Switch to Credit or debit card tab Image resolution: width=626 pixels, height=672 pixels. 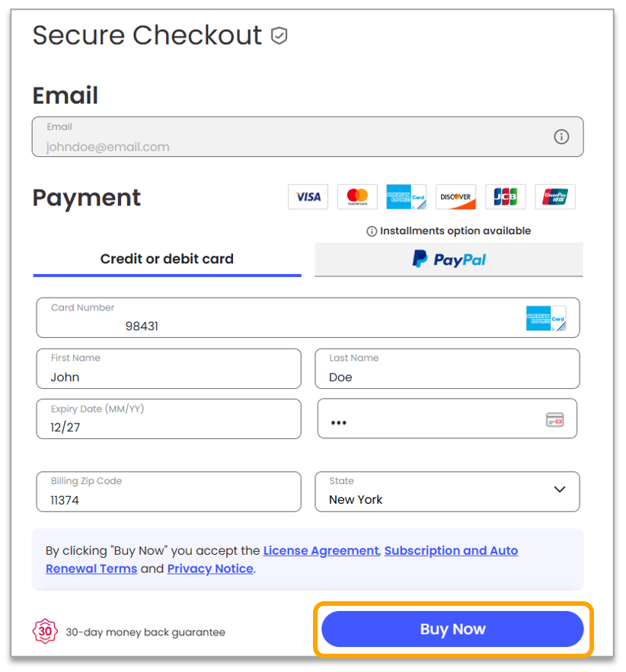click(167, 260)
